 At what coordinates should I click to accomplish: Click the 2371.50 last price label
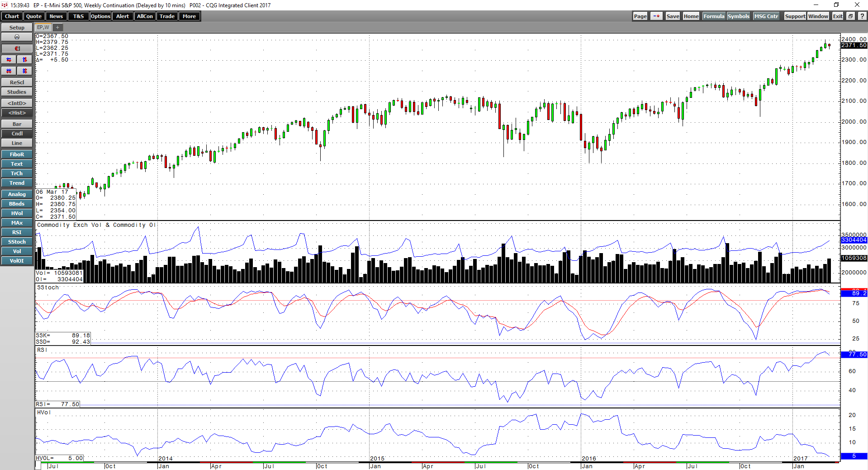click(854, 45)
